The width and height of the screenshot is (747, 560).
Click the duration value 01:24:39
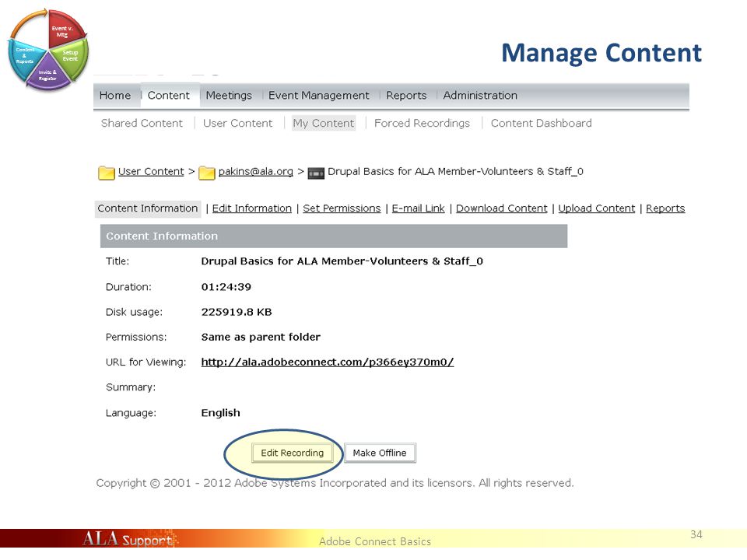226,287
